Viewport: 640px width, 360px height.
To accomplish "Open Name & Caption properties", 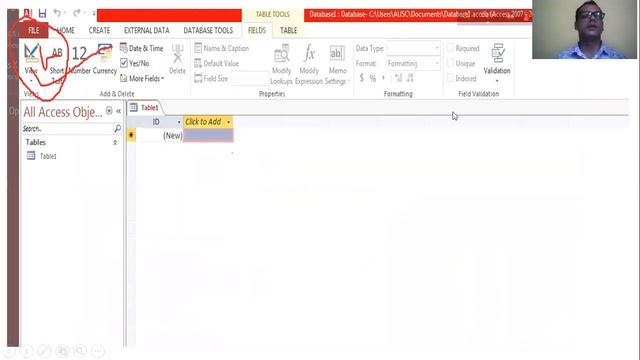I will point(222,49).
